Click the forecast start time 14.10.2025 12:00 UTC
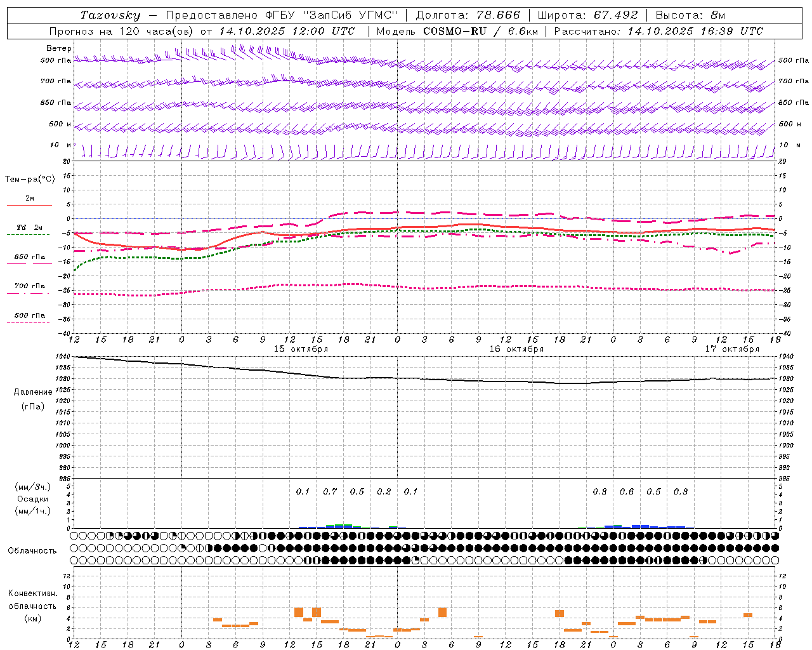The width and height of the screenshot is (812, 650). click(287, 31)
